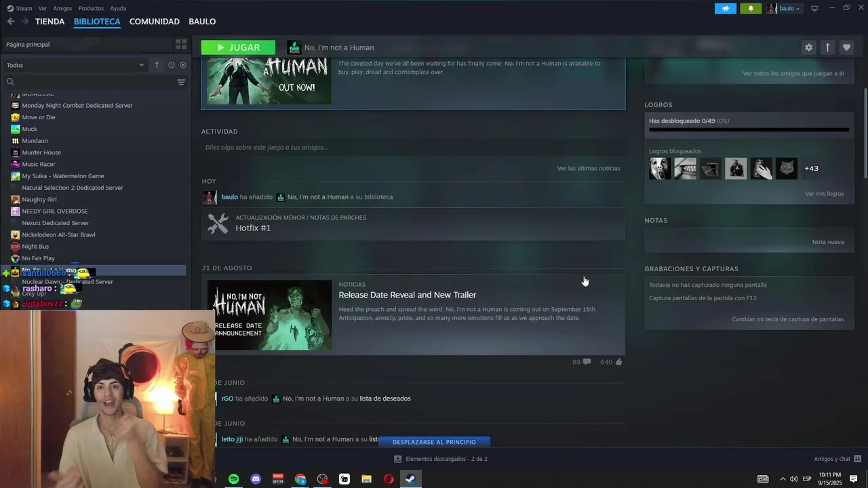Open downloads Elementos descargados status
The width and height of the screenshot is (868, 488).
441,459
